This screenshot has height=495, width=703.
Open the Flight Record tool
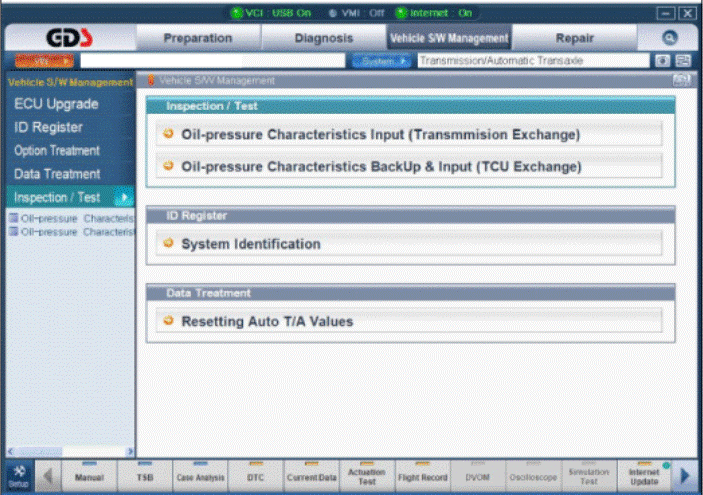pyautogui.click(x=422, y=476)
